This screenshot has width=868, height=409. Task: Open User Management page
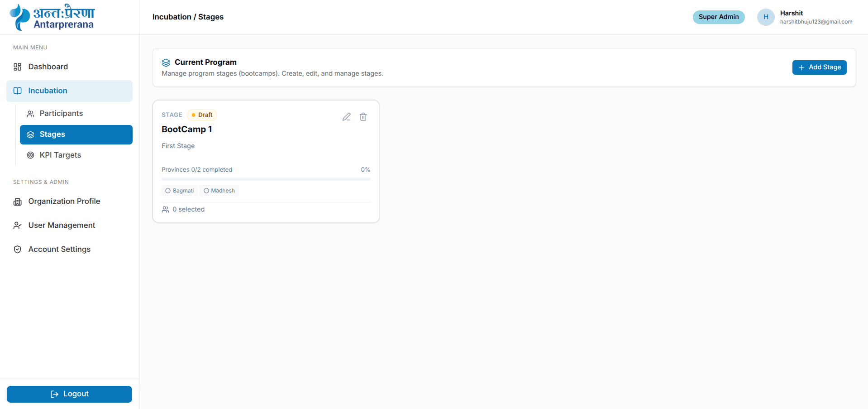point(69,226)
